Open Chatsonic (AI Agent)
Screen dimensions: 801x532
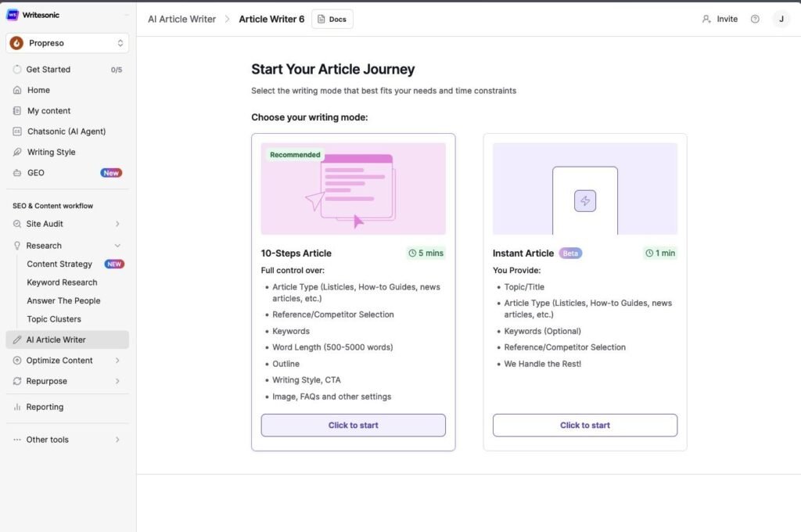click(66, 131)
